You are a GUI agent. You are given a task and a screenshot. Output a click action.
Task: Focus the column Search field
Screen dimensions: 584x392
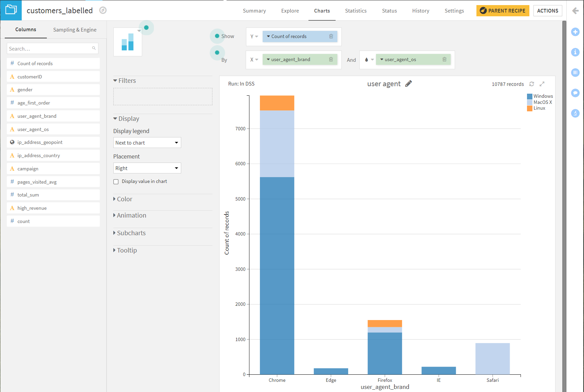(x=53, y=49)
